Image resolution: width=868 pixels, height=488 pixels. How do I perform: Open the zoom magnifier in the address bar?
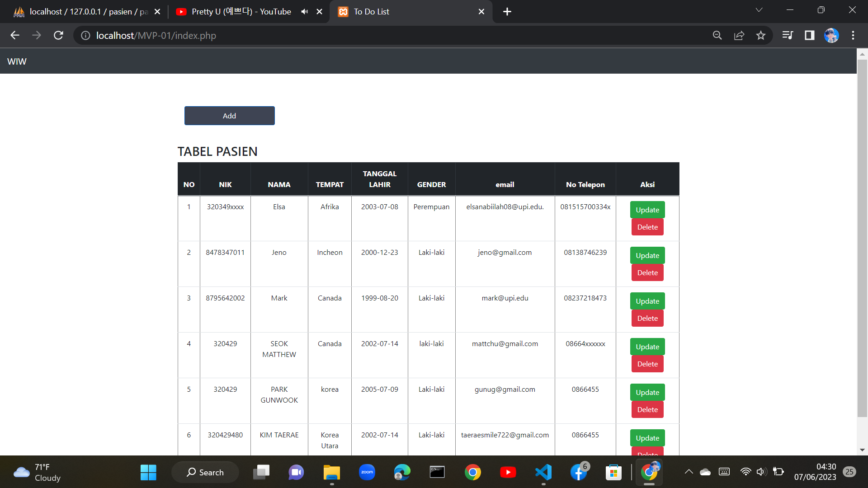click(x=717, y=35)
